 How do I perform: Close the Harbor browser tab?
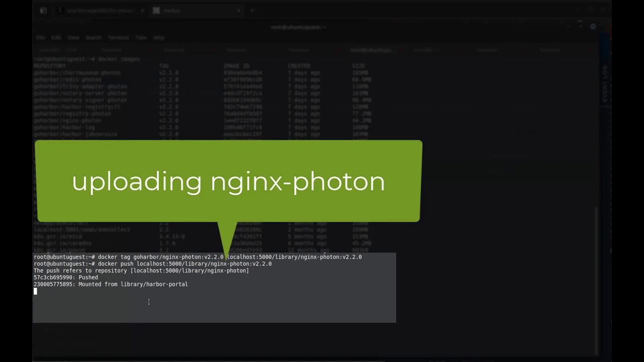tap(238, 10)
